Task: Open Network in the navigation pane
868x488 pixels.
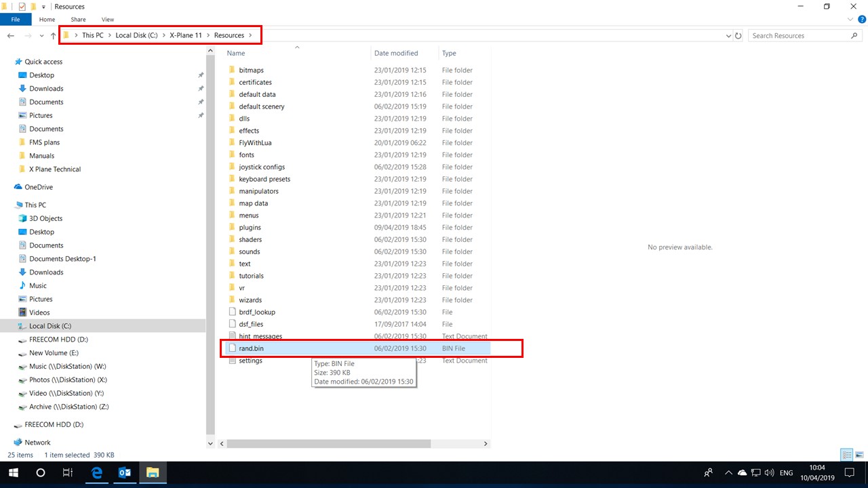Action: pyautogui.click(x=37, y=442)
